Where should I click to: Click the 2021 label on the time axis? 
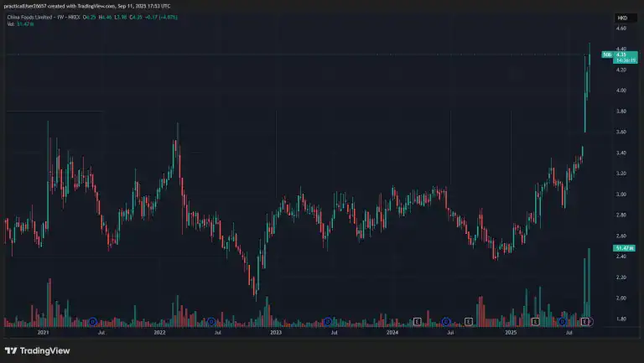pos(44,333)
